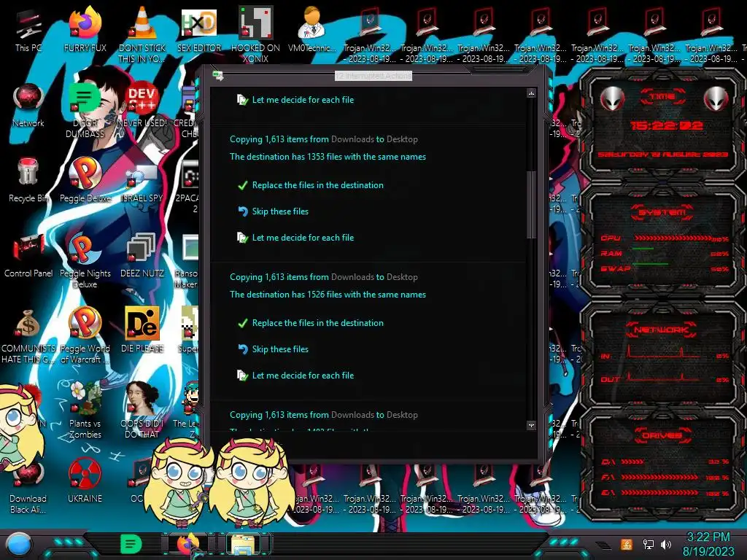Open the green chat app on the taskbar

[131, 544]
